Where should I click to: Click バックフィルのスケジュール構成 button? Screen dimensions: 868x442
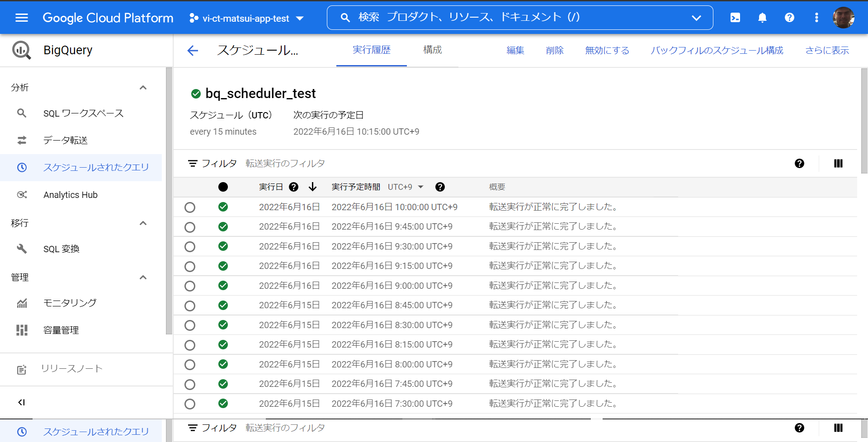click(x=717, y=50)
